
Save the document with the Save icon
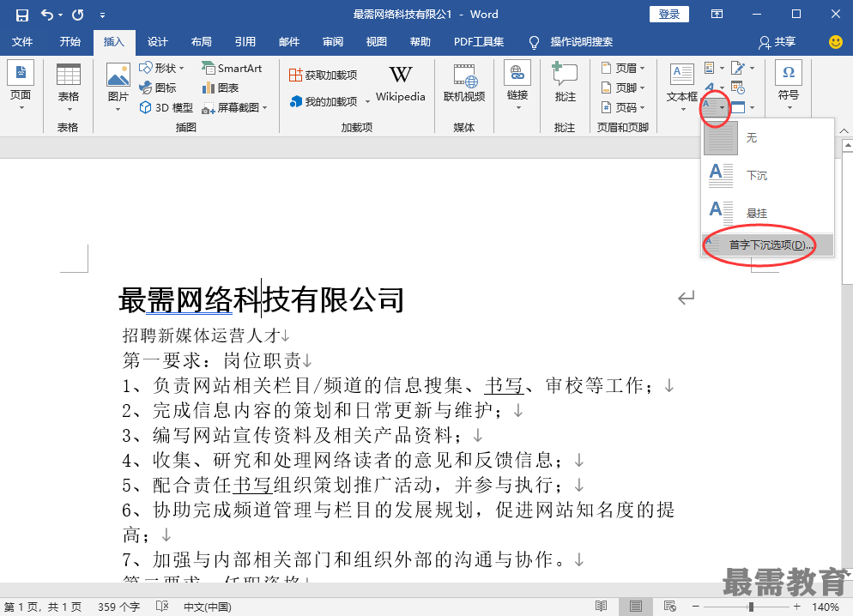(x=21, y=15)
